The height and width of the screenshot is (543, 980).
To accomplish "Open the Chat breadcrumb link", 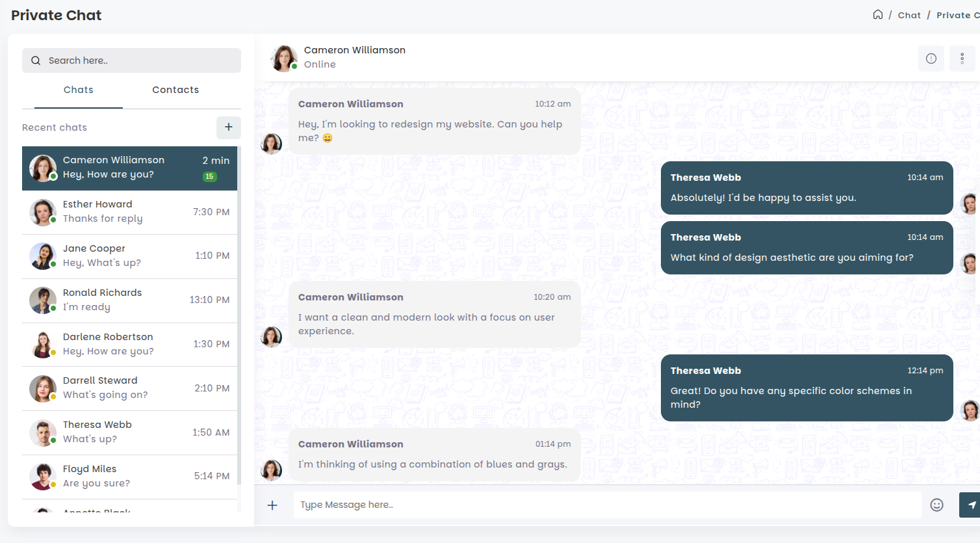I will [x=909, y=15].
